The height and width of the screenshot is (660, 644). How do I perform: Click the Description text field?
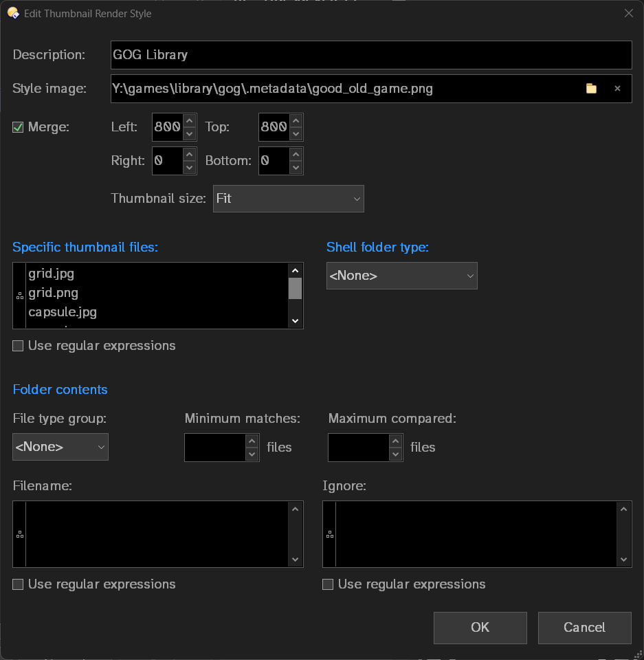click(370, 55)
